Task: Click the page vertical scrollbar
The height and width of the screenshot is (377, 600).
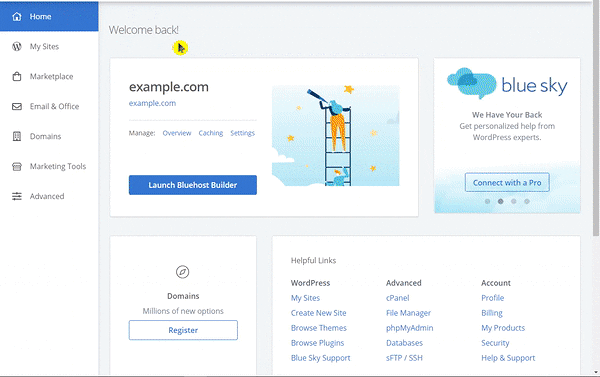Action: (597, 119)
